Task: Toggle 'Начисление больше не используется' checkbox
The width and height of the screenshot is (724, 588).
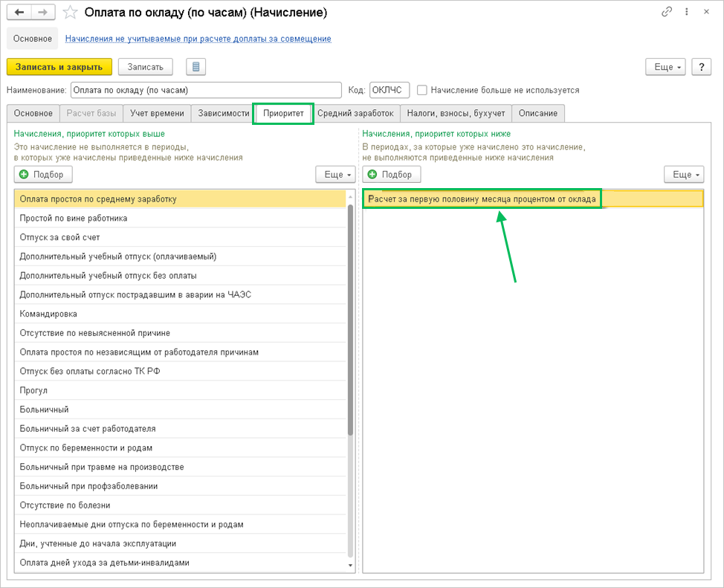Action: click(x=421, y=90)
